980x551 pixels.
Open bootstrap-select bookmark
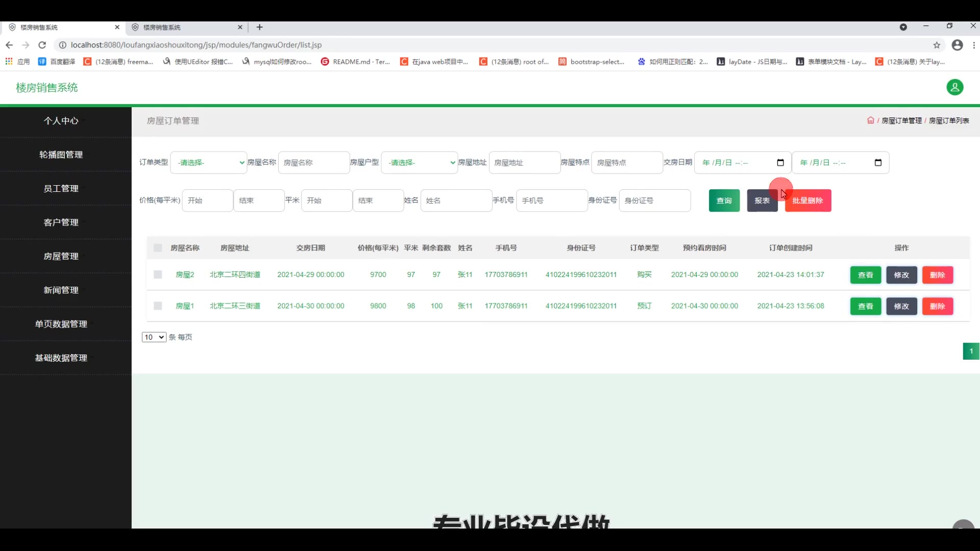tap(592, 62)
